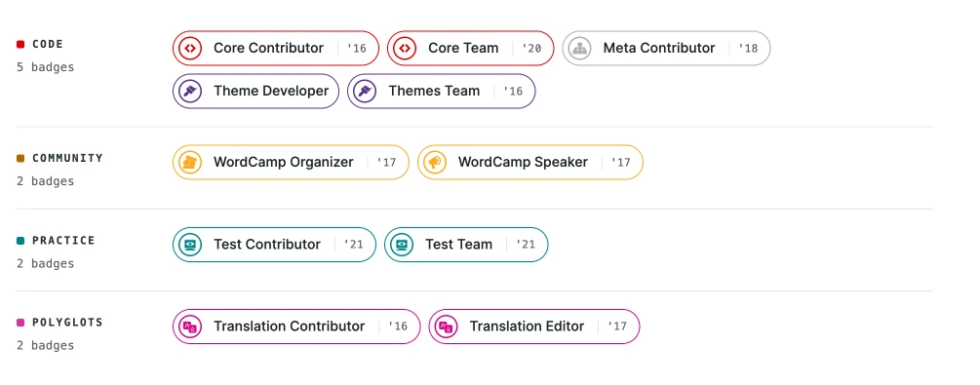This screenshot has width=980, height=385.
Task: Click '2 badges' count under PRACTICE
Action: coord(45,263)
